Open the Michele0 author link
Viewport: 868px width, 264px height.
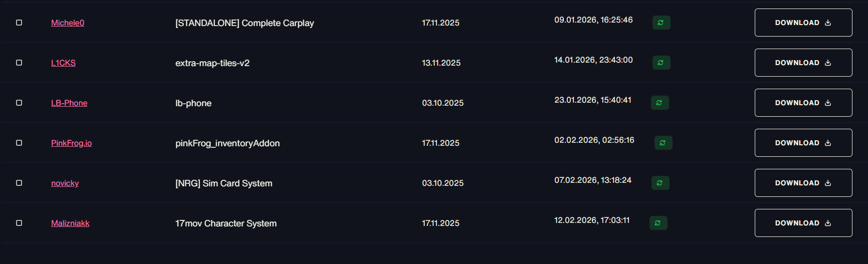coord(68,23)
